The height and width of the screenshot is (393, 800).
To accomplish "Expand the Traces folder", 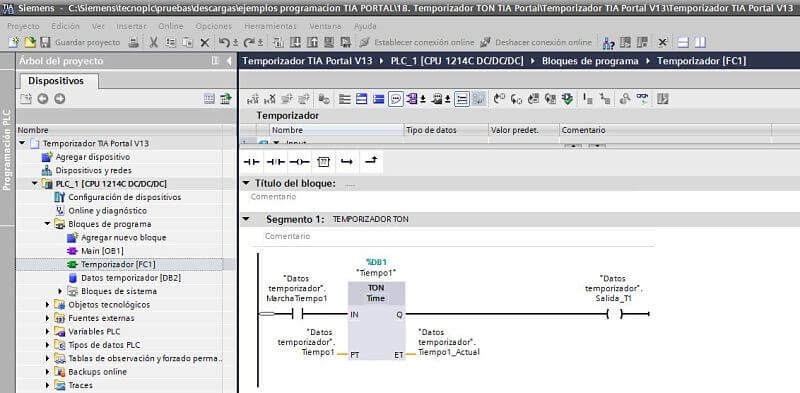I will [x=47, y=385].
